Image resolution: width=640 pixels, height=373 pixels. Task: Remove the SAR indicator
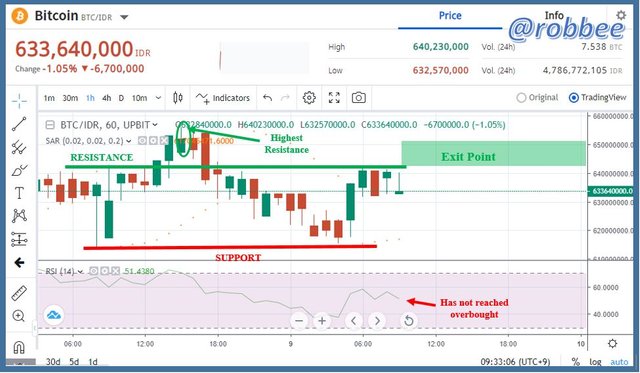coord(164,141)
